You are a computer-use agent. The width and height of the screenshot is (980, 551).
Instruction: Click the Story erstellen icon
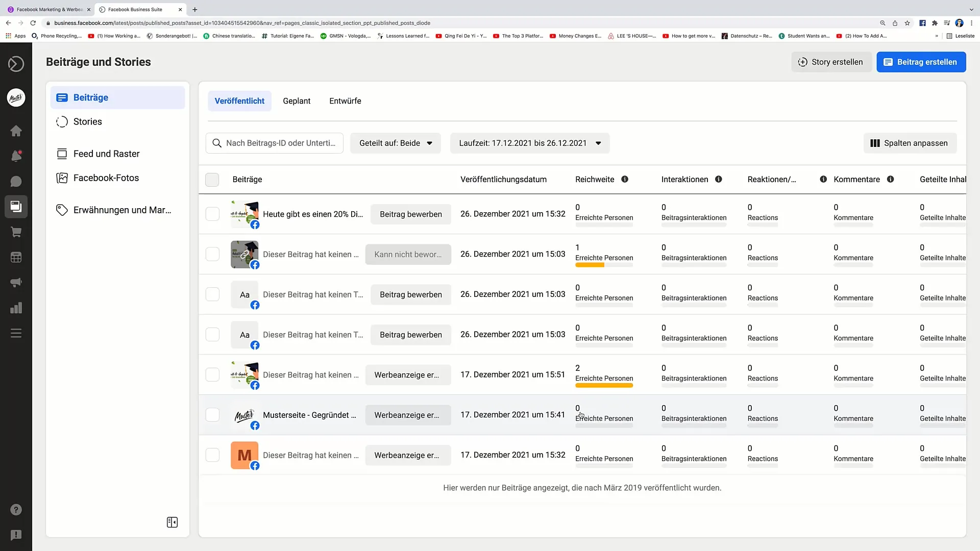coord(802,62)
